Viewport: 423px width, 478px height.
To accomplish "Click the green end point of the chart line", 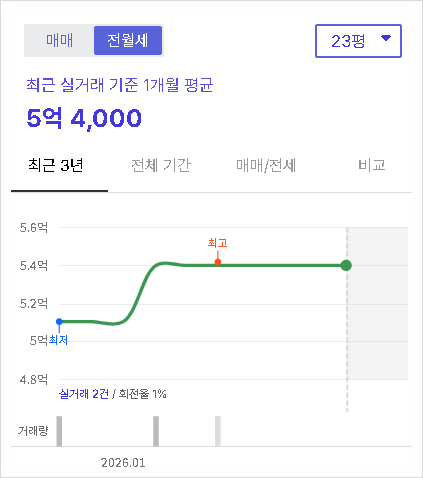I will [346, 265].
